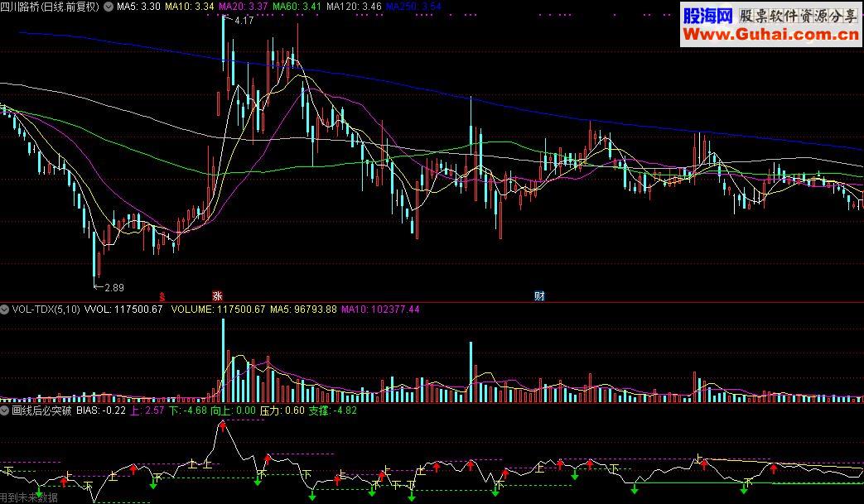The height and width of the screenshot is (504, 864).
Task: Open the indicator dropdown beside 四川路桥 title
Action: point(108,7)
